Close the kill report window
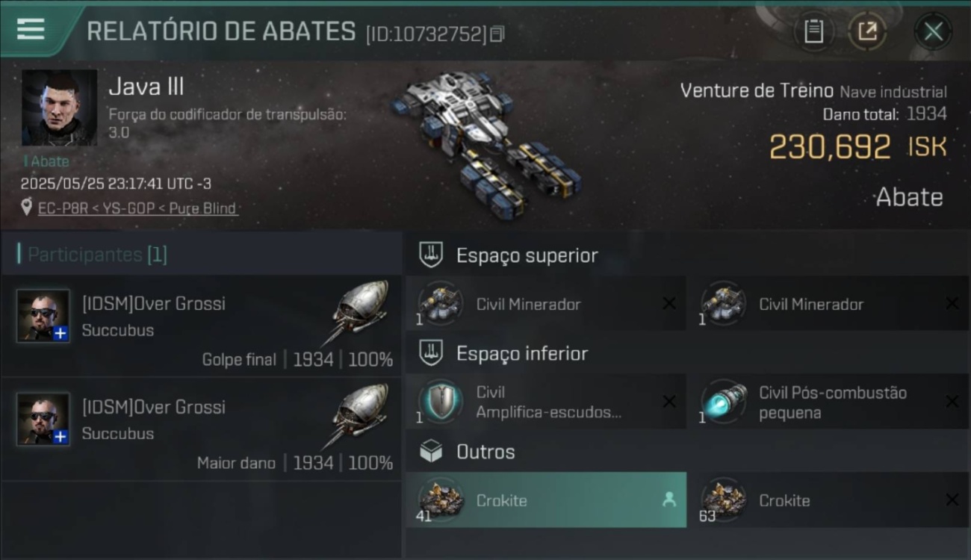The height and width of the screenshot is (560, 971). click(933, 31)
